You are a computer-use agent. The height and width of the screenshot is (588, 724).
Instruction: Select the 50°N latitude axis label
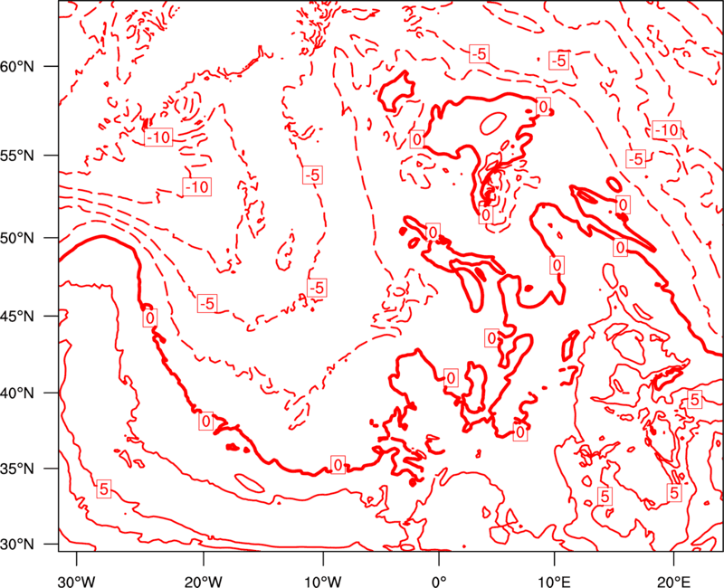(17, 239)
